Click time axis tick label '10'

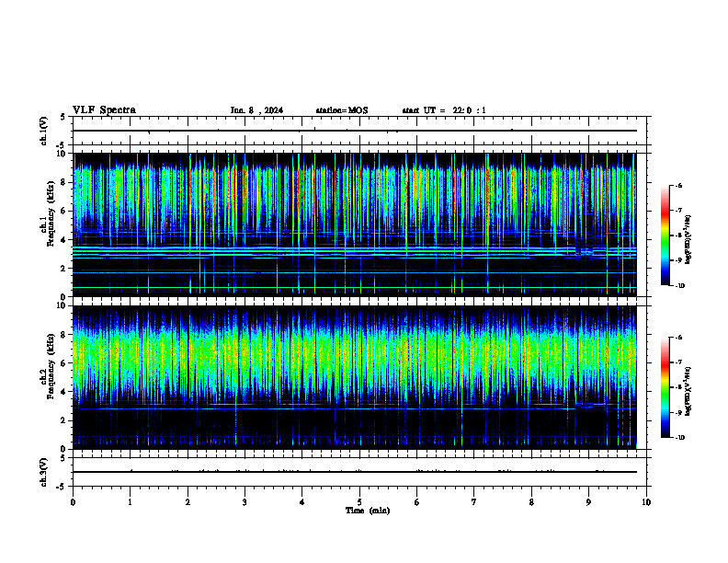click(x=646, y=502)
